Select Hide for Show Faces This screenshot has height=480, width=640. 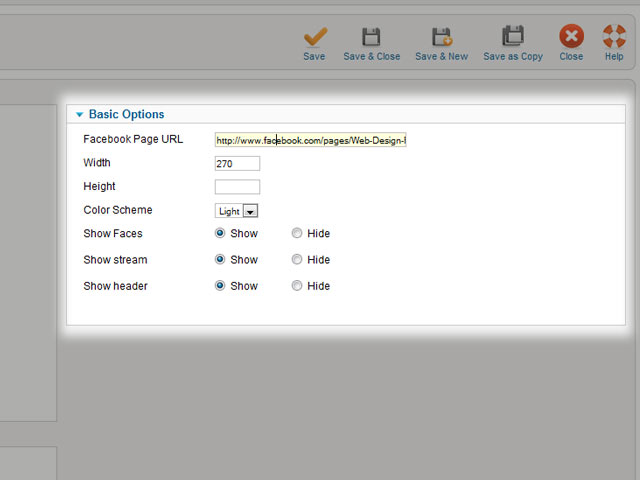pos(297,233)
